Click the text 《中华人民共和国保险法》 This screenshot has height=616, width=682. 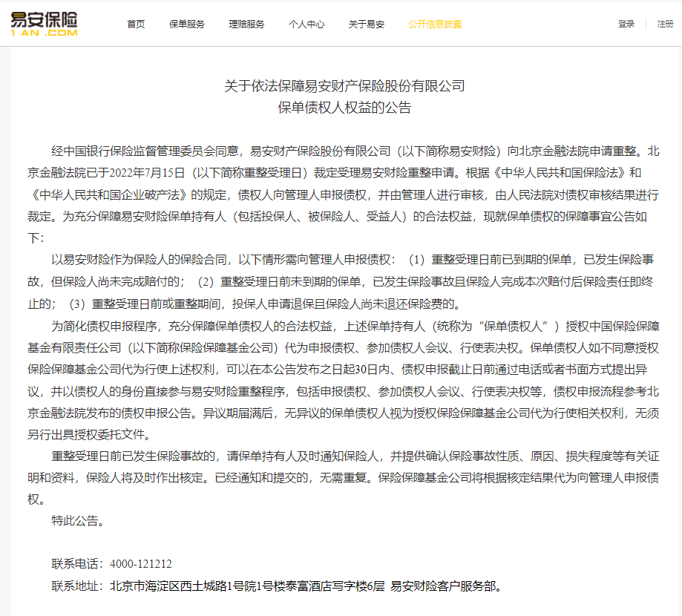[x=560, y=173]
